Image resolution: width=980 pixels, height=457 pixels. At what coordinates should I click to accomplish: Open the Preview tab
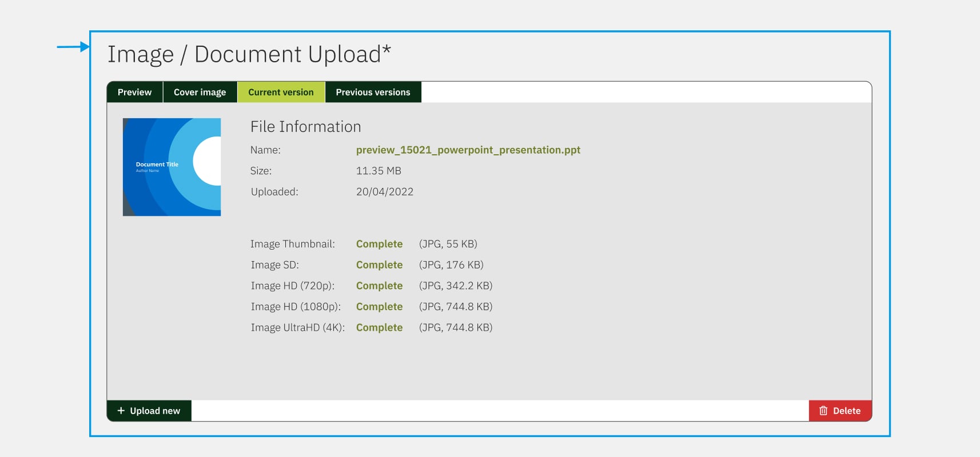[135, 92]
